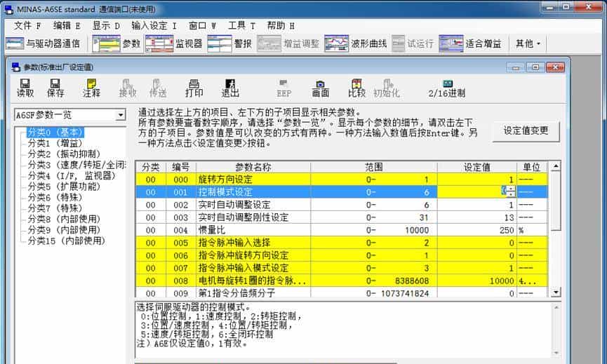Screen dimensions: 607x364
Task: Click the 打印 print icon
Action: click(x=194, y=88)
